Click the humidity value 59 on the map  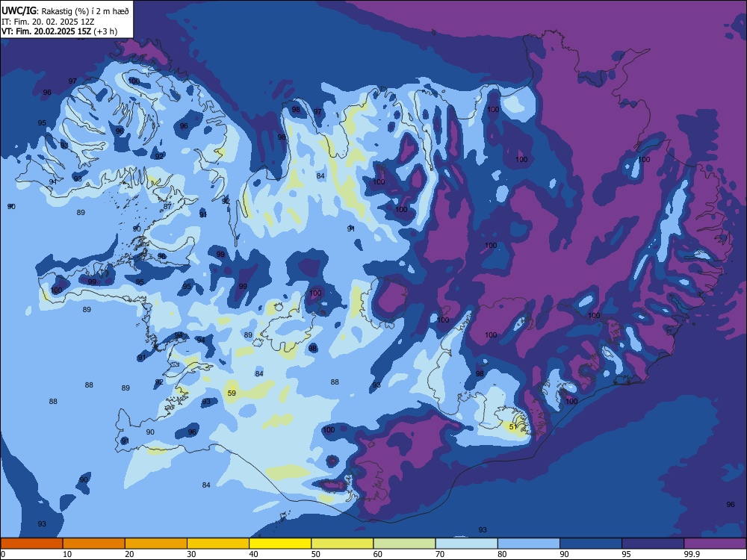coord(232,393)
